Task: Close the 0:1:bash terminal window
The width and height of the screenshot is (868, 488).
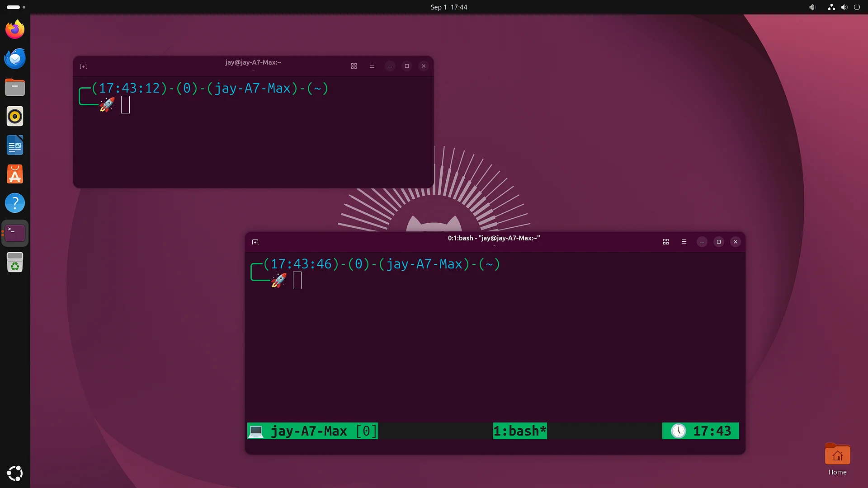Action: click(x=736, y=242)
